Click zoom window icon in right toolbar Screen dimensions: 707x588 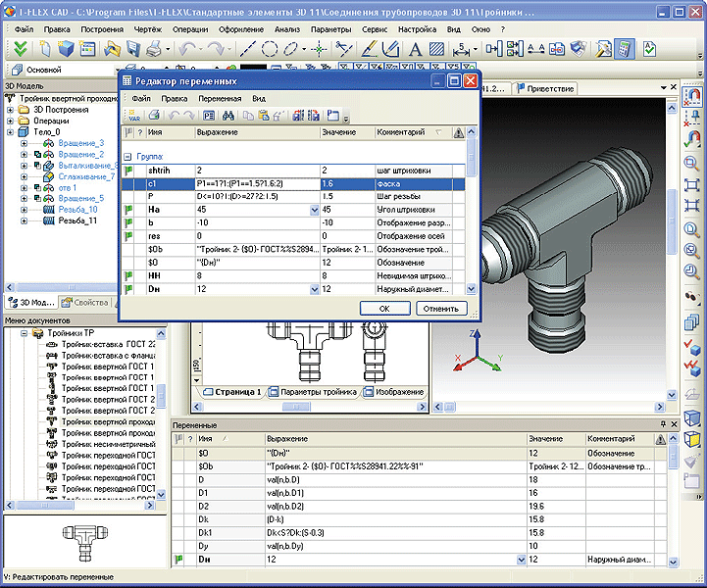[x=690, y=163]
